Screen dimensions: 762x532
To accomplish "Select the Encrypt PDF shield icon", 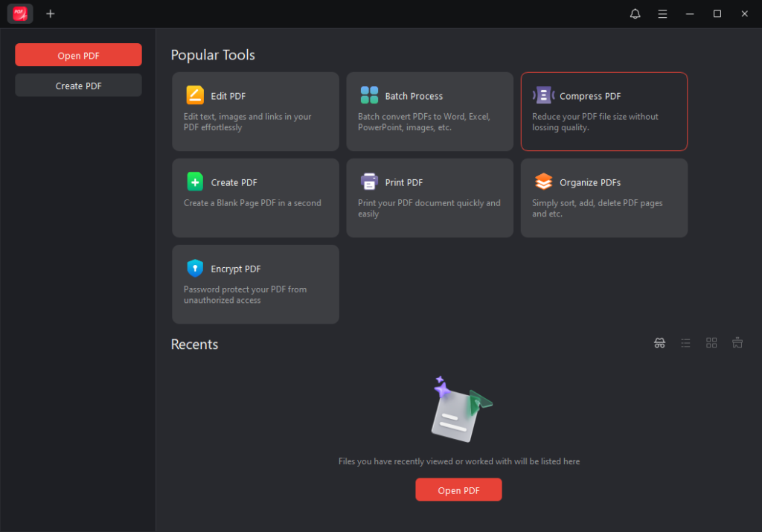I will 194,269.
